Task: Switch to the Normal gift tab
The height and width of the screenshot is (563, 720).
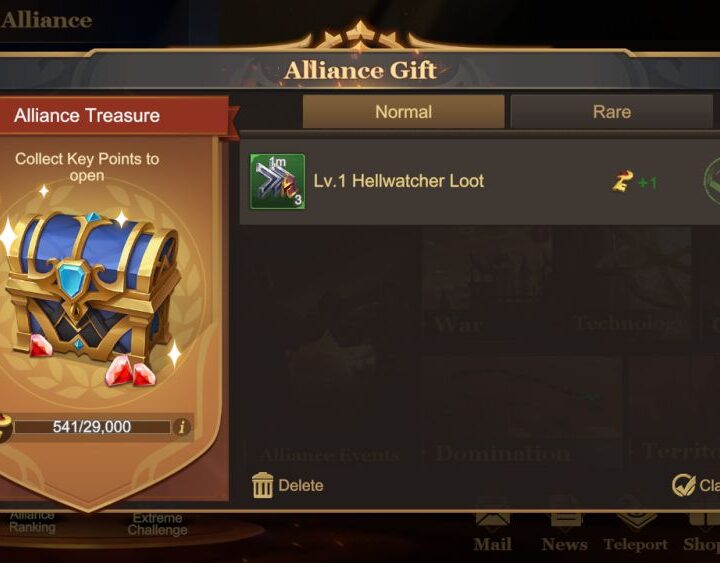Action: point(404,112)
